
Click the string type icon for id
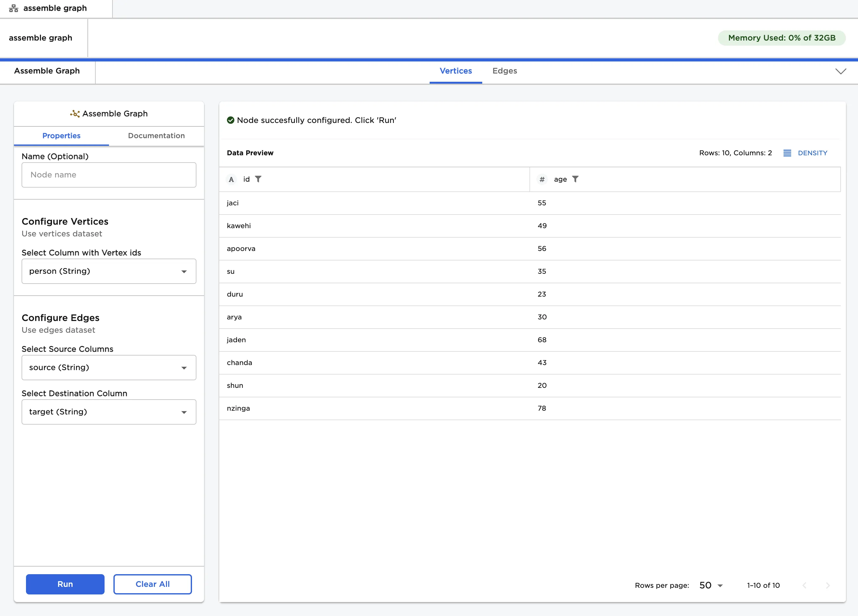[231, 179]
